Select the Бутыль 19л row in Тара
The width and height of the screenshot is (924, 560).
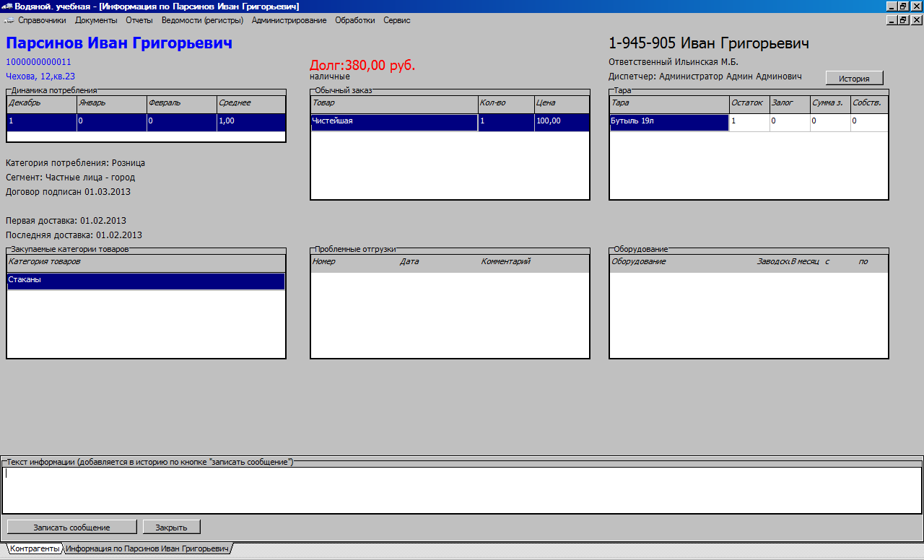(x=668, y=122)
